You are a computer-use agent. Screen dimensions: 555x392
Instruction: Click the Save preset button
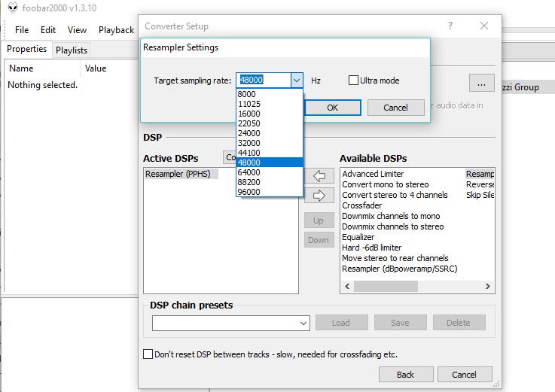pyautogui.click(x=401, y=323)
